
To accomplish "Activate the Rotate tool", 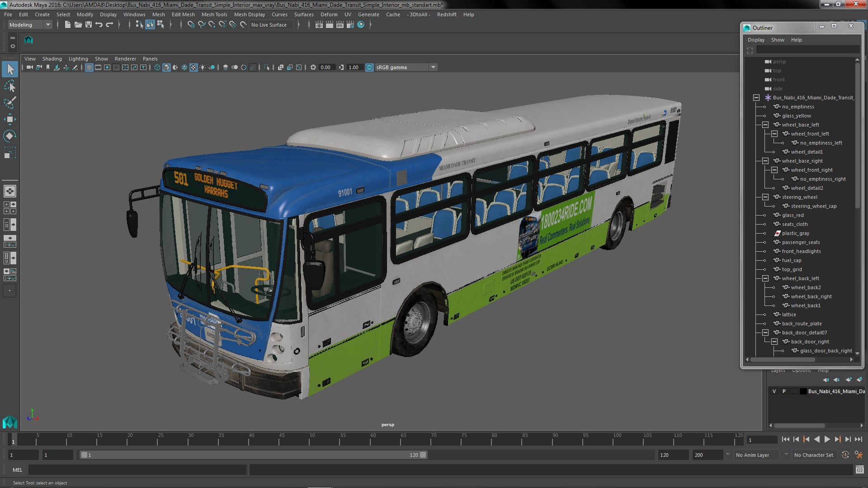I will 9,136.
